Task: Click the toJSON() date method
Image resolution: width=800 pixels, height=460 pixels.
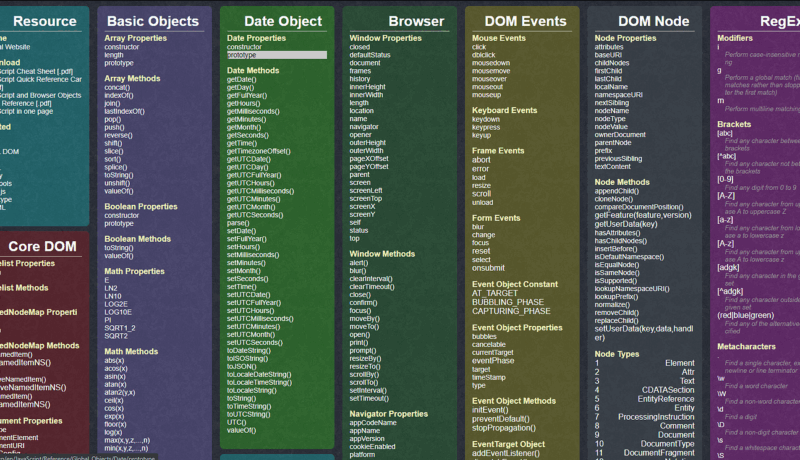Action: click(241, 367)
